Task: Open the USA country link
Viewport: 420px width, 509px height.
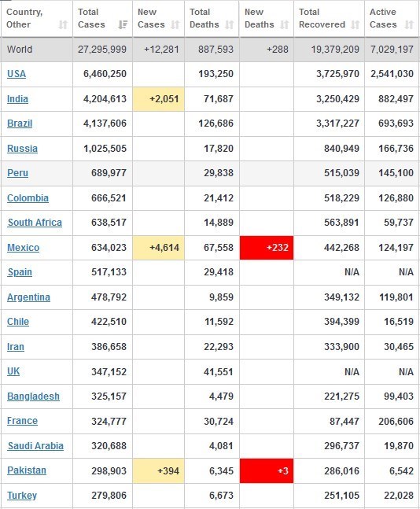Action: [17, 74]
